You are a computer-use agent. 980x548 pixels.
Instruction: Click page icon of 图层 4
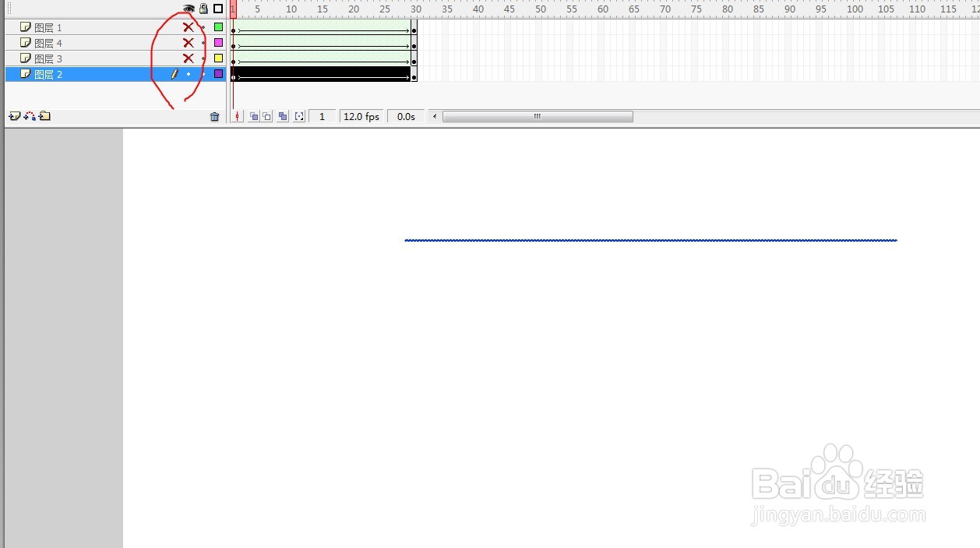pos(25,43)
